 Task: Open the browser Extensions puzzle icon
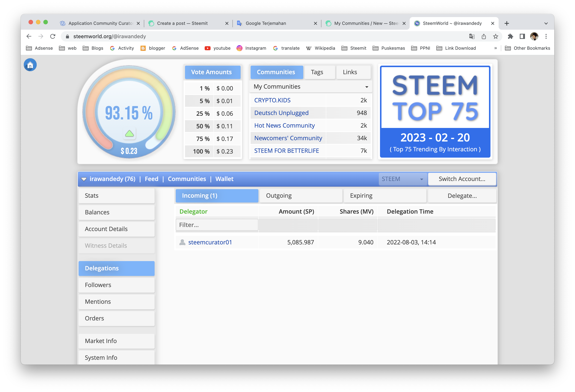coord(510,36)
